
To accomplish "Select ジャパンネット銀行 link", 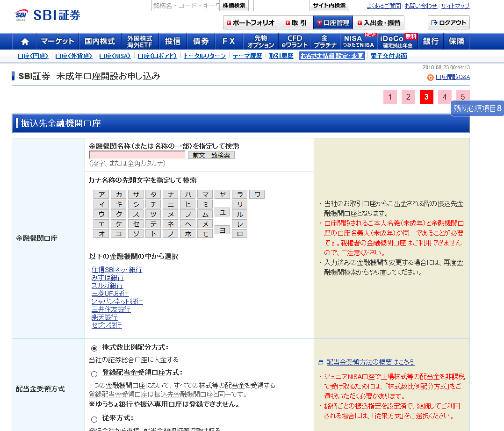I will pos(117,302).
